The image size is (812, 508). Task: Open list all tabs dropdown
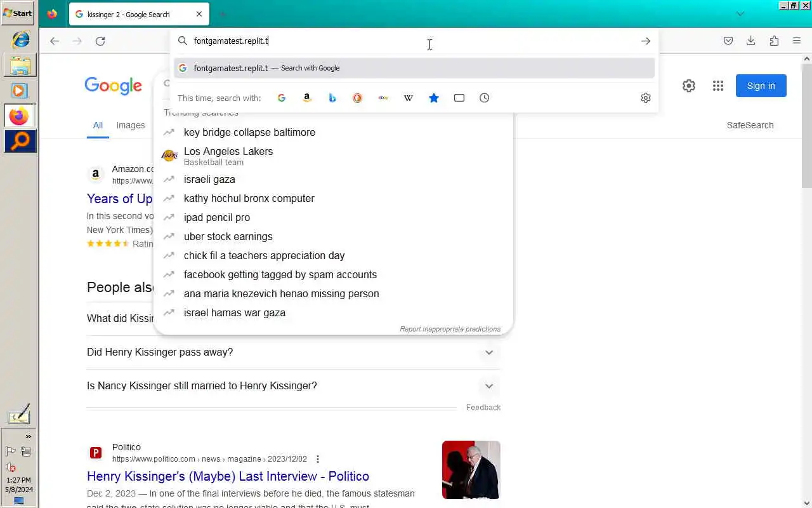tap(740, 14)
